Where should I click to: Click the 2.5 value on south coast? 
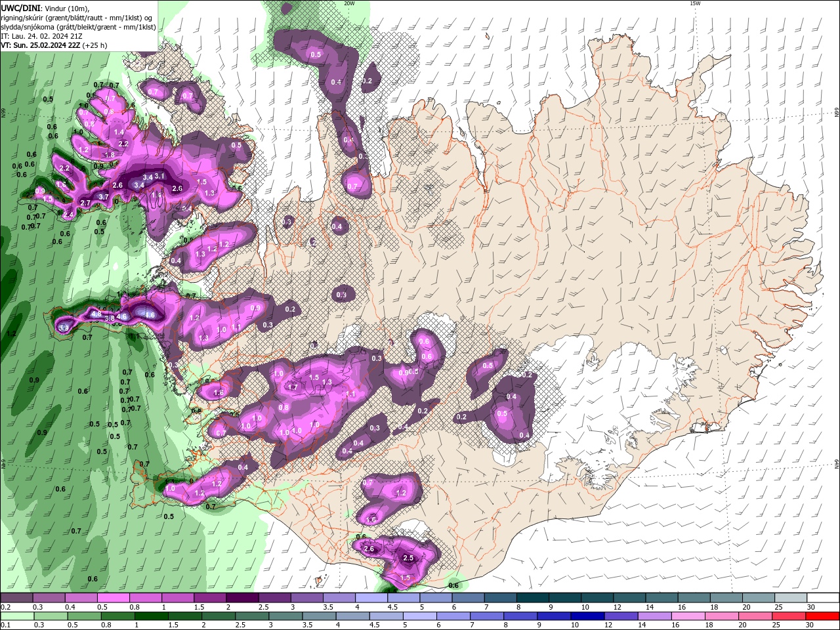pyautogui.click(x=408, y=558)
